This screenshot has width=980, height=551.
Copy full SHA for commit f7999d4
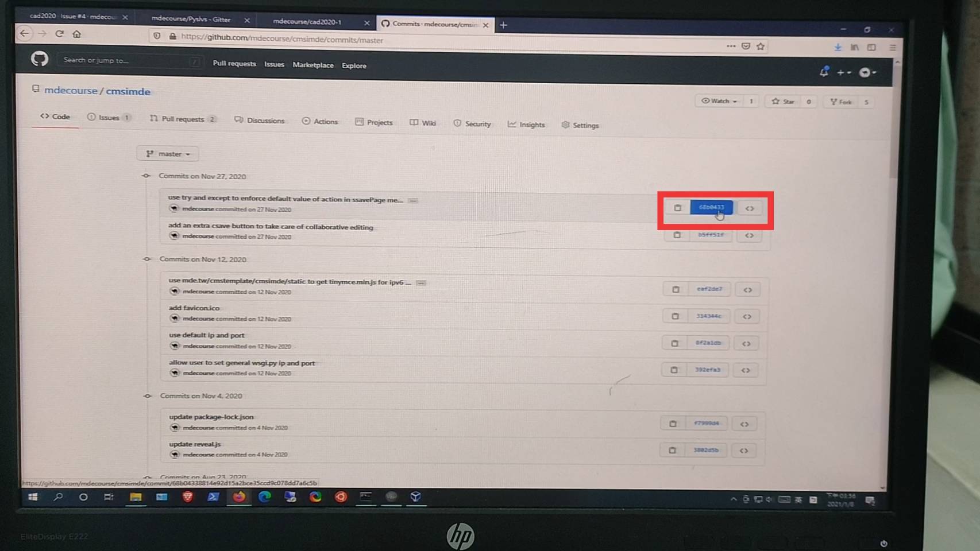673,424
